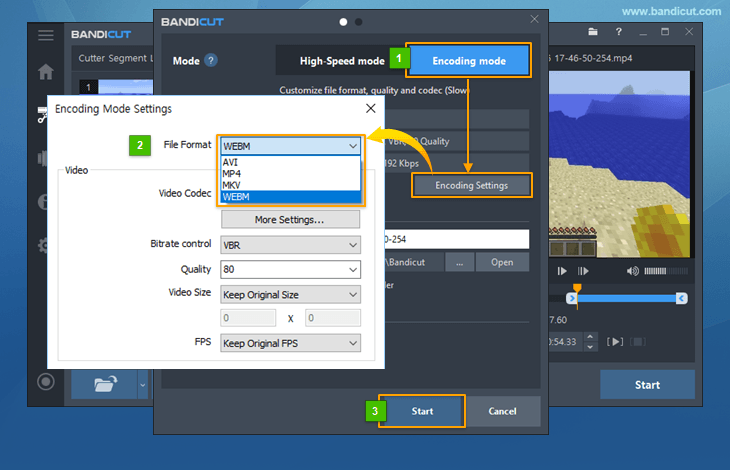The image size is (730, 470).
Task: Choose WEBM from the File Format list
Action: [291, 197]
